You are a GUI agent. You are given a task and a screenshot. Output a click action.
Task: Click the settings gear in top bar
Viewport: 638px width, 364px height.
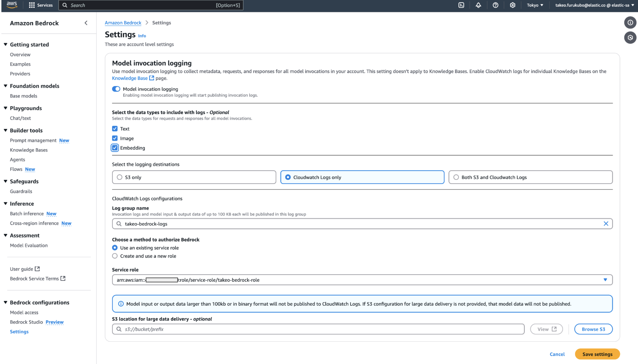coord(512,5)
